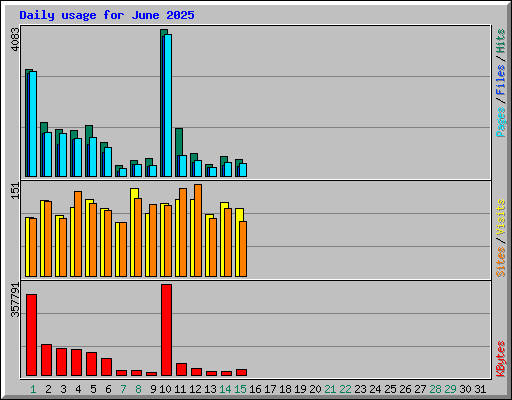Click the 357791 KBytes axis label
The width and height of the screenshot is (512, 400).
[16, 300]
